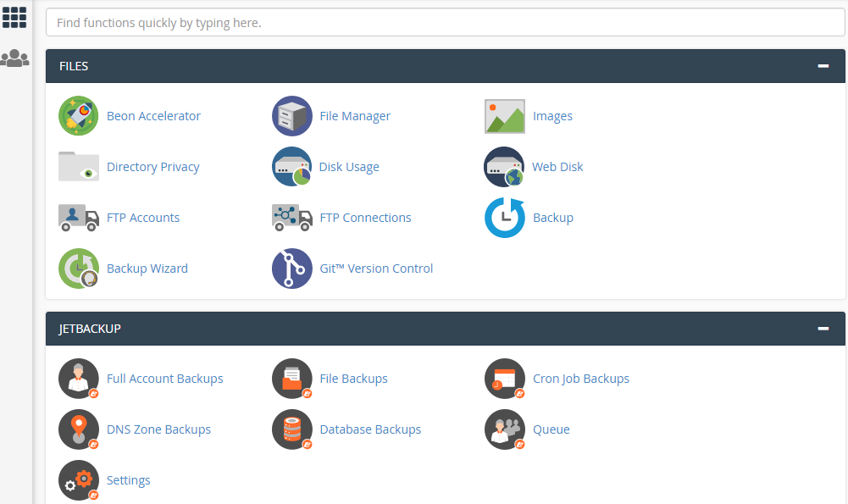The image size is (848, 504).
Task: Open the File Backups icon
Action: pyautogui.click(x=292, y=379)
